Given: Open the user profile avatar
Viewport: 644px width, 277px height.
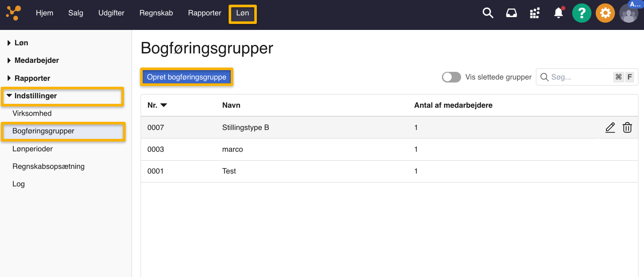Looking at the screenshot, I should pyautogui.click(x=628, y=13).
